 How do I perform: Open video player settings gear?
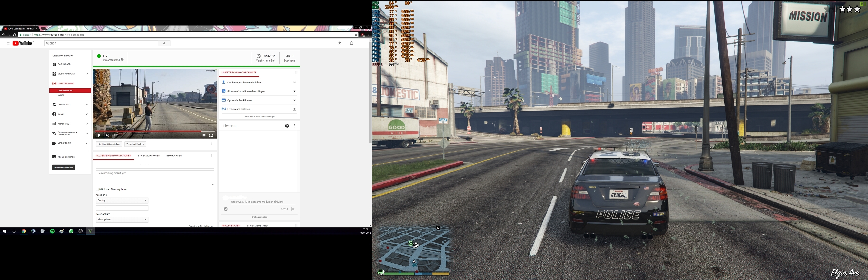[x=204, y=135]
